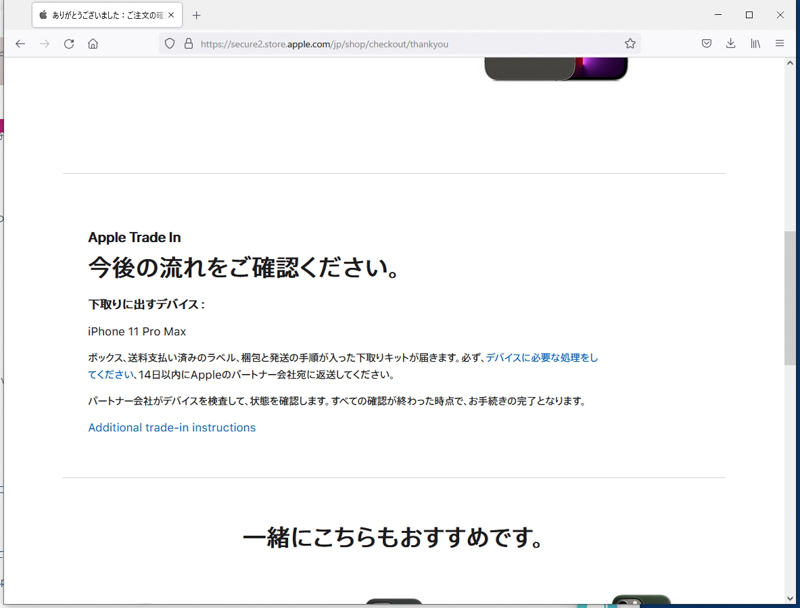Open a new browser tab with plus button
Image resolution: width=800 pixels, height=608 pixels.
(x=194, y=15)
